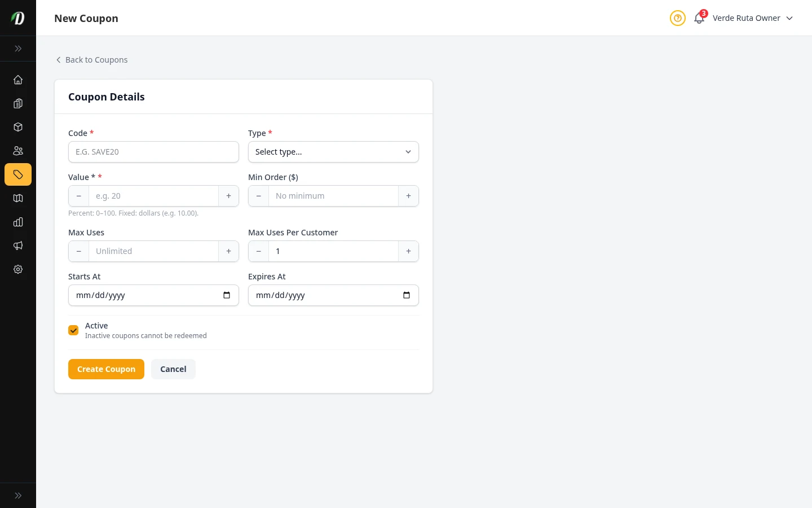This screenshot has height=508, width=812.
Task: Click the coupon Code input field
Action: pyautogui.click(x=153, y=152)
